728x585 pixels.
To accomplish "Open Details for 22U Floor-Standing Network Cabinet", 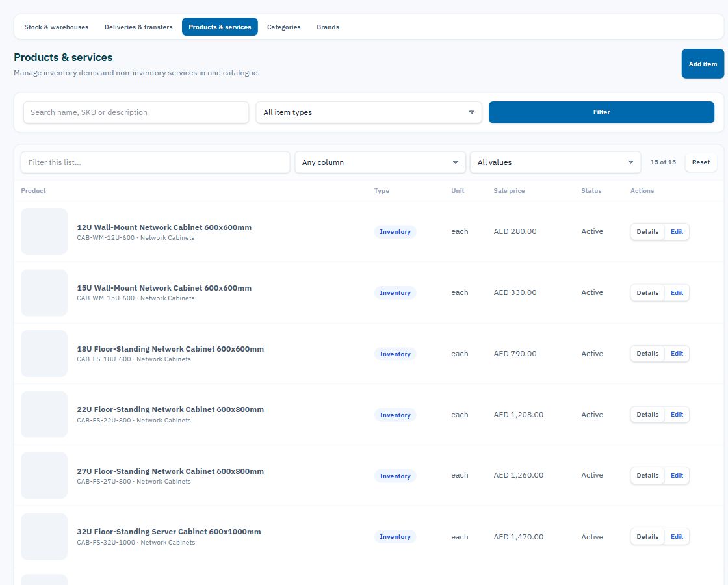I will pos(647,415).
